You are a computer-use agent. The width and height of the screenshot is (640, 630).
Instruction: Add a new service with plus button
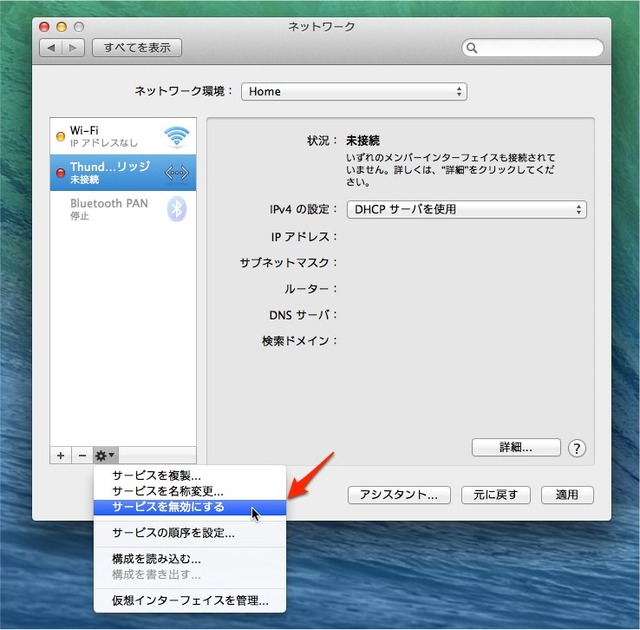[x=61, y=455]
